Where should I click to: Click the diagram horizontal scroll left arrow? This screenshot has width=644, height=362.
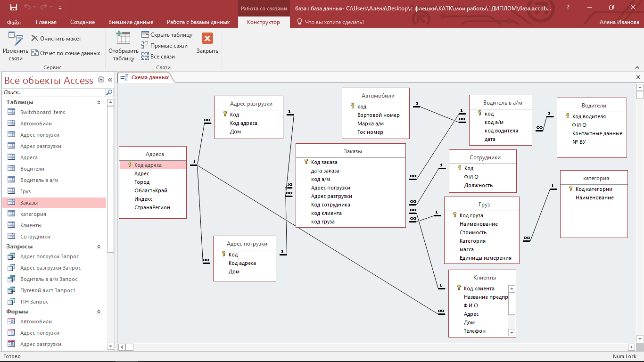pos(122,347)
